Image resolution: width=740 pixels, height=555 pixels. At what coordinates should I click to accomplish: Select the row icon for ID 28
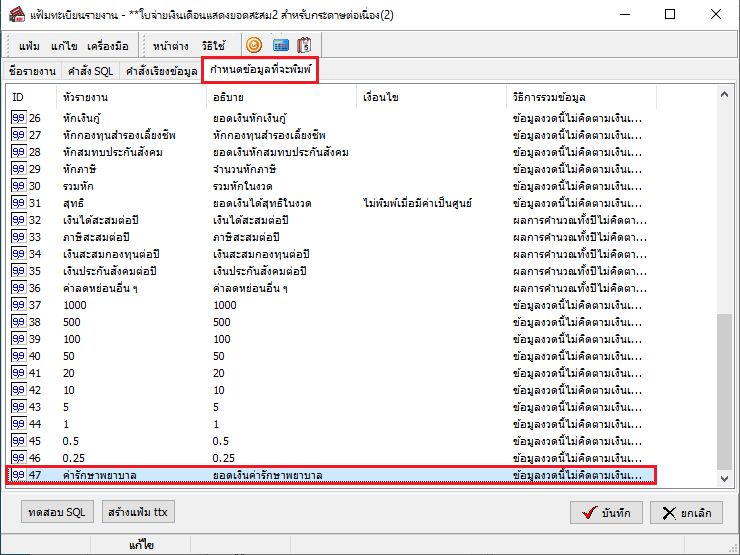[18, 151]
